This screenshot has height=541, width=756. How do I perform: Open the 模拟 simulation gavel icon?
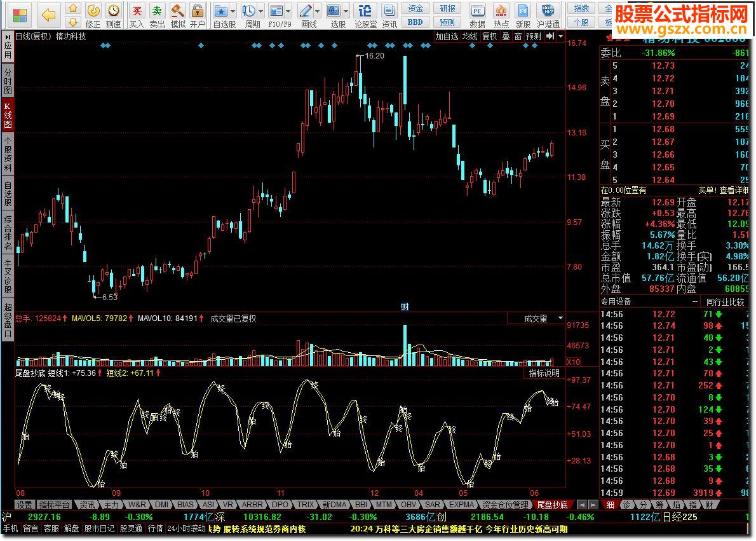(177, 11)
